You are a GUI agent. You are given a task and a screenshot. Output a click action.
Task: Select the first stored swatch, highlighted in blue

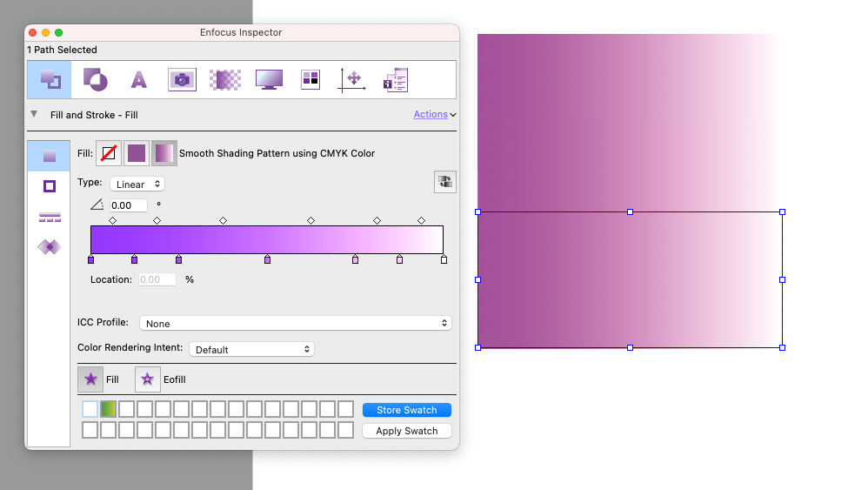click(x=90, y=409)
